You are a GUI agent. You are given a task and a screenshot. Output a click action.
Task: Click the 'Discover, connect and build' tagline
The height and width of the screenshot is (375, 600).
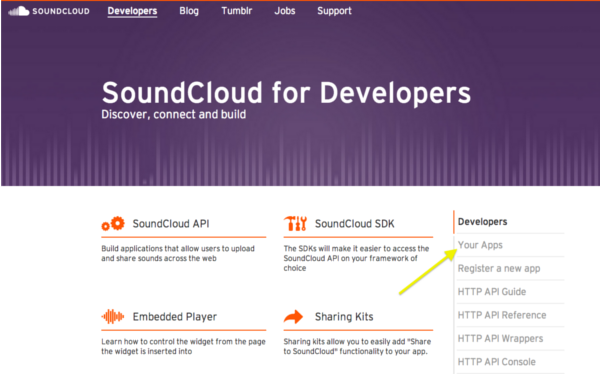point(173,114)
